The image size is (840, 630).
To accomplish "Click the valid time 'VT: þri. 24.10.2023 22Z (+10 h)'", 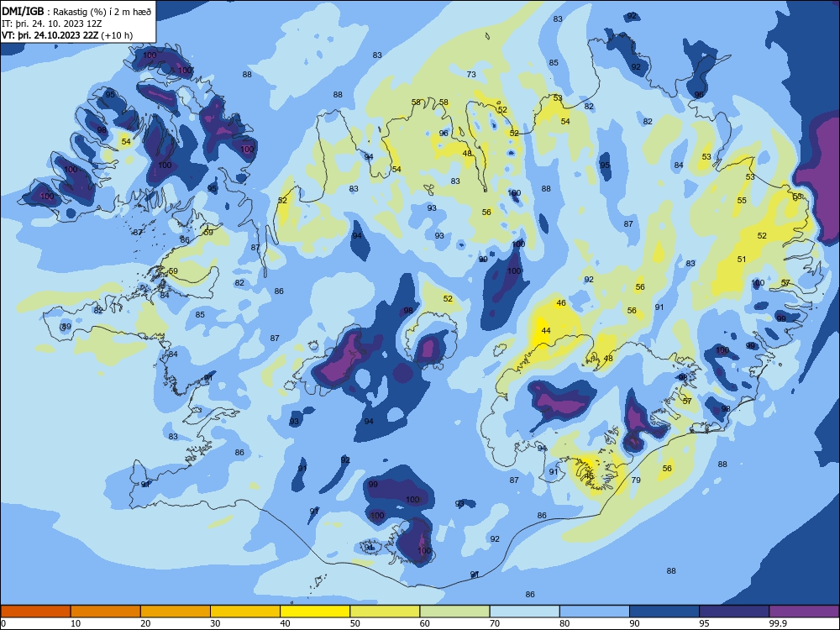I will coord(67,35).
